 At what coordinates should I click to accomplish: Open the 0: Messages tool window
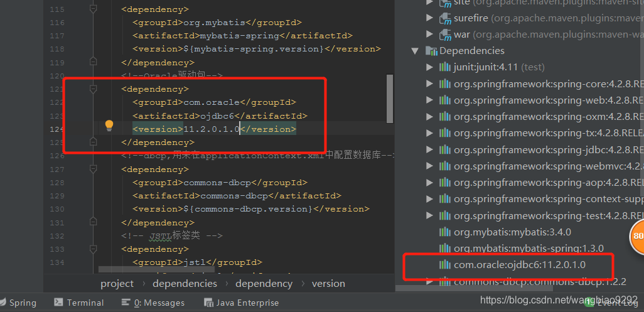click(153, 303)
